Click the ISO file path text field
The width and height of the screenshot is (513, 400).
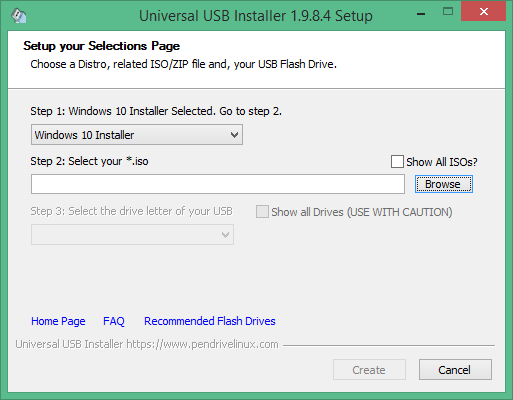pos(218,184)
